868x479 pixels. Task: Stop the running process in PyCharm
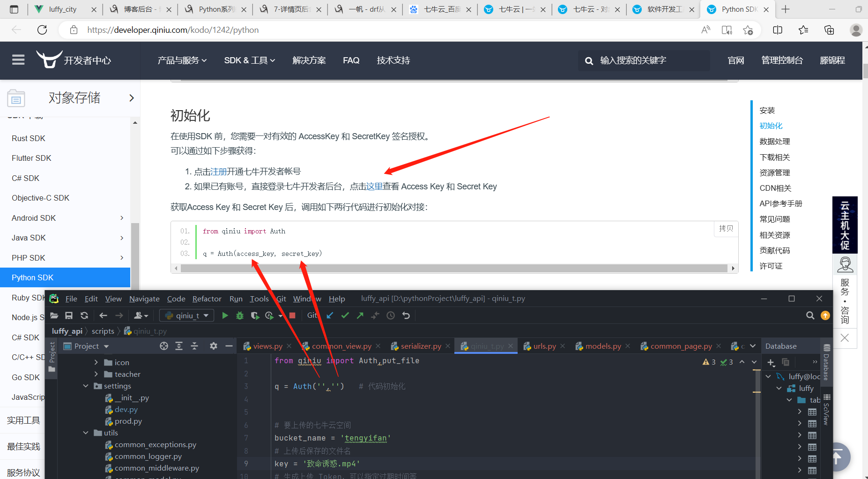292,315
